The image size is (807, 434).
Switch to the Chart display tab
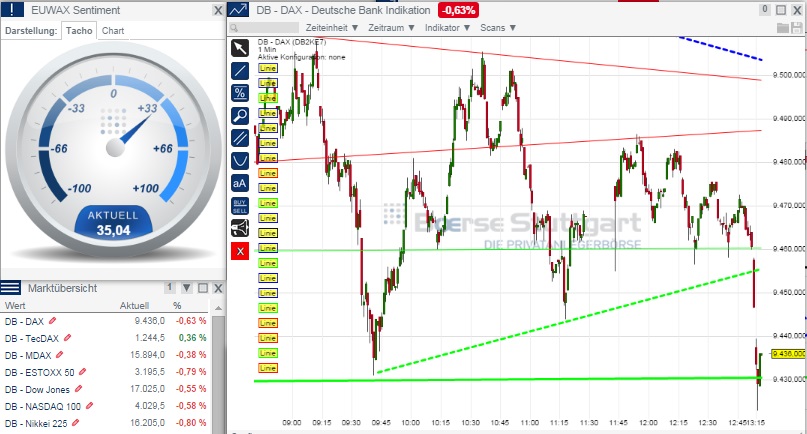(113, 30)
